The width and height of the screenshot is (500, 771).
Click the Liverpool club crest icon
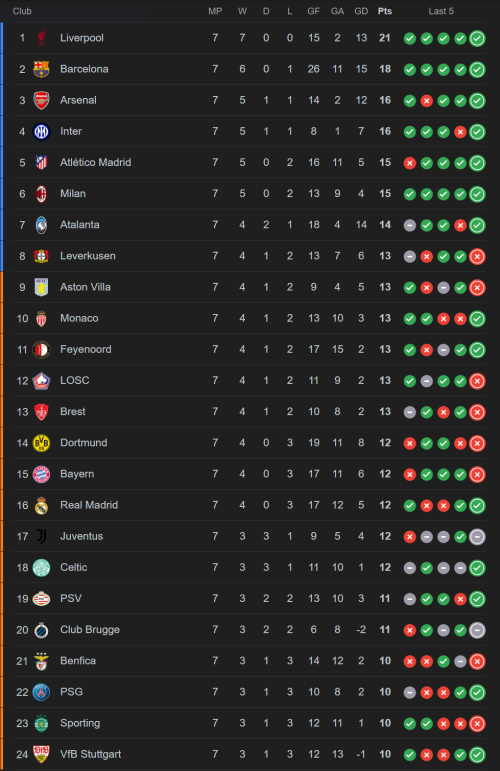(41, 38)
